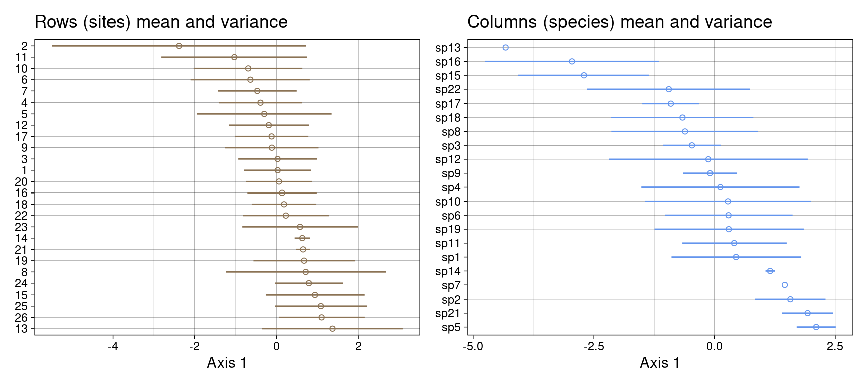Click the mean marker for site 2

pos(179,46)
